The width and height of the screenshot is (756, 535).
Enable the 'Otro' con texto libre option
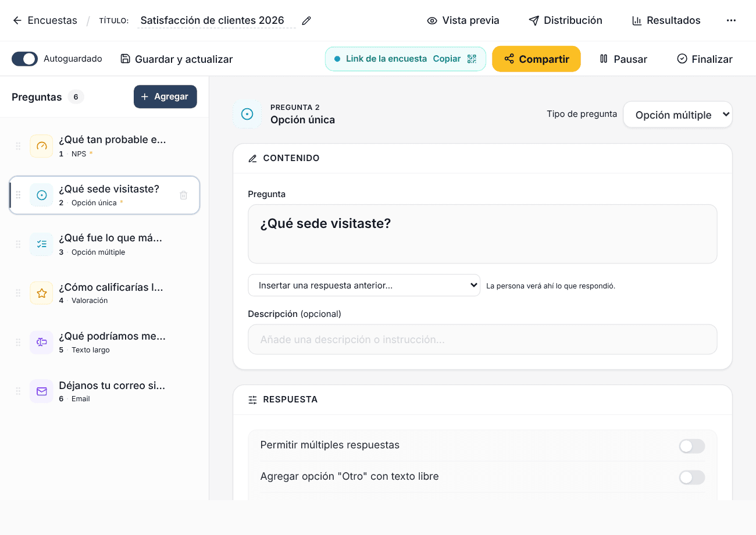pyautogui.click(x=692, y=477)
